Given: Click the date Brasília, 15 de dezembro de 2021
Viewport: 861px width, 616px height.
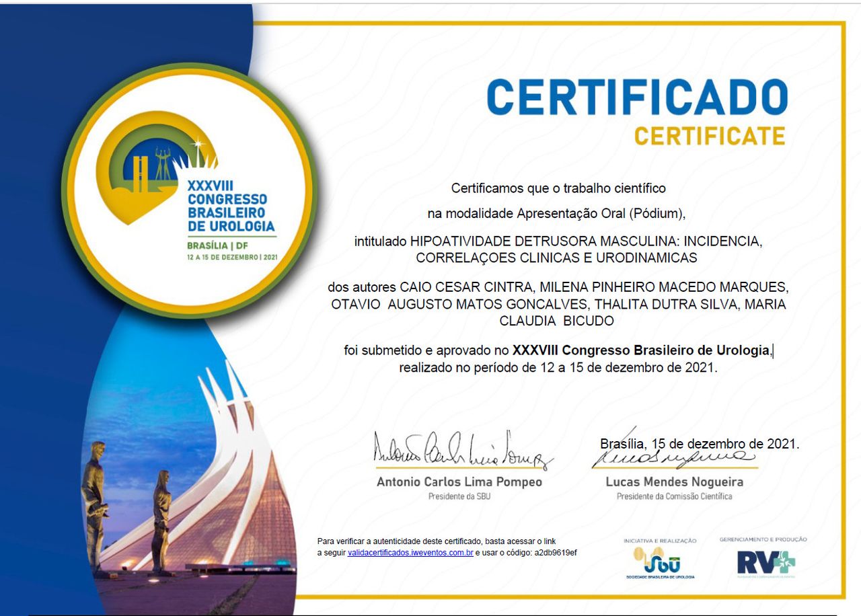Looking at the screenshot, I should click(x=700, y=445).
